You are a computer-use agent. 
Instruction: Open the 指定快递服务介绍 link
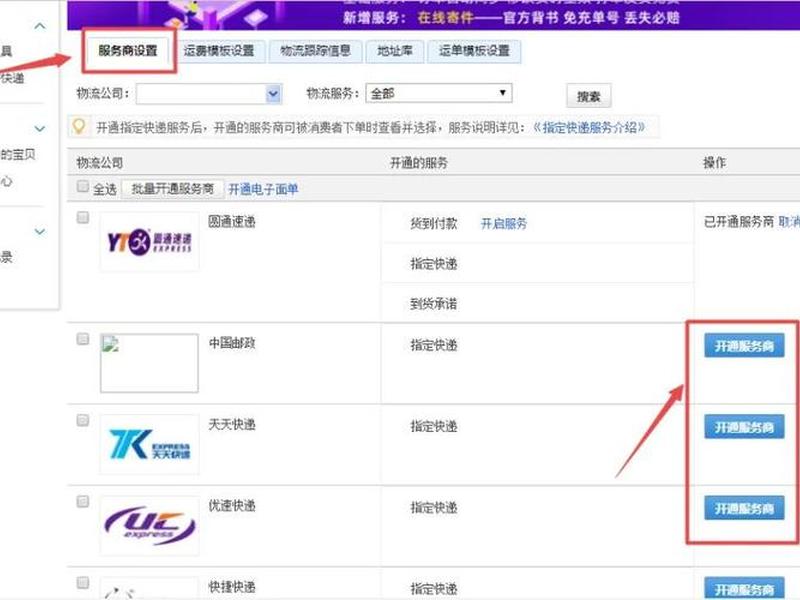click(x=589, y=127)
